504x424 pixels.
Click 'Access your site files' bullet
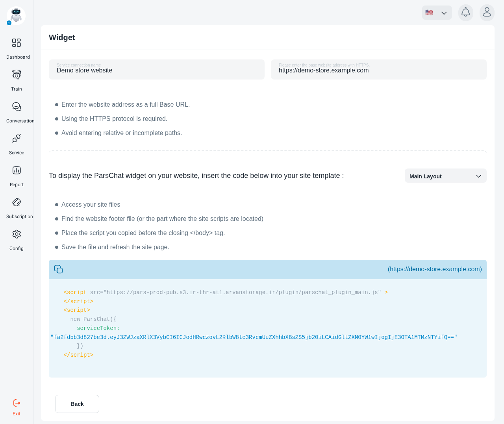click(x=91, y=204)
